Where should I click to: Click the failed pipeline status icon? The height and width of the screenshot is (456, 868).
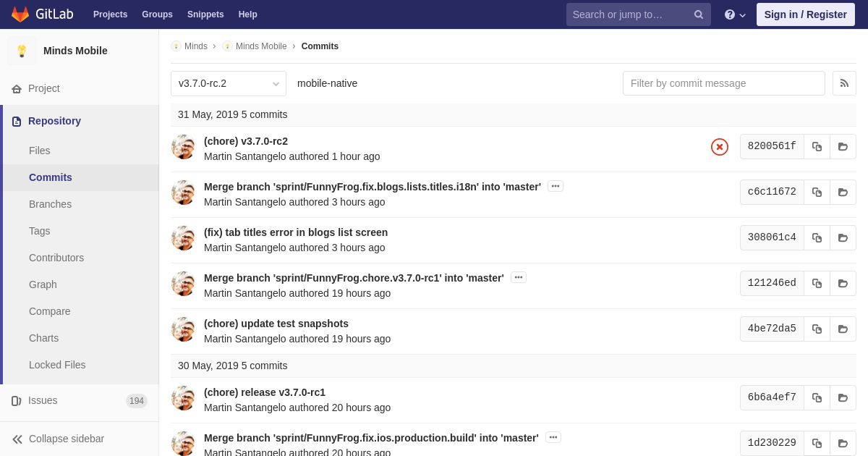pos(720,147)
